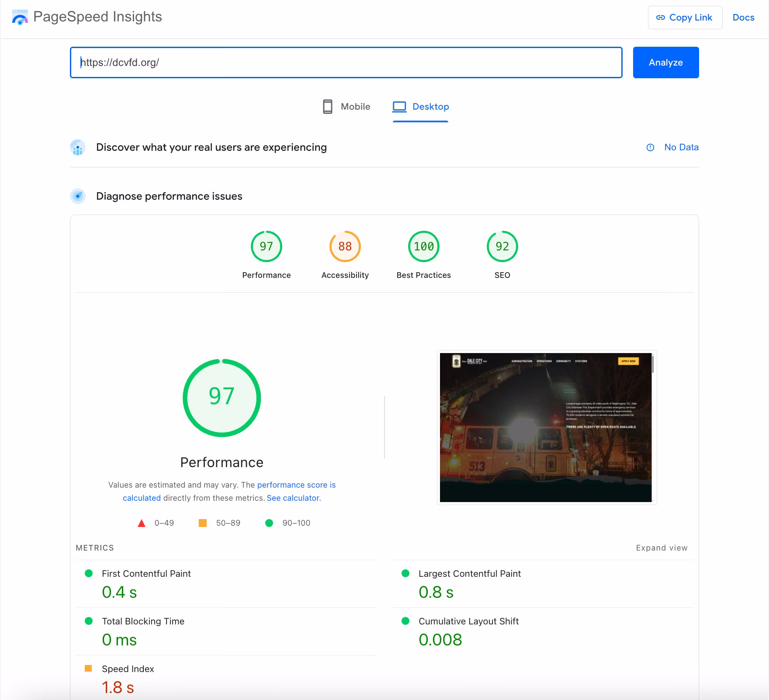The height and width of the screenshot is (700, 769).
Task: Click the real users experience section icon
Action: point(78,148)
